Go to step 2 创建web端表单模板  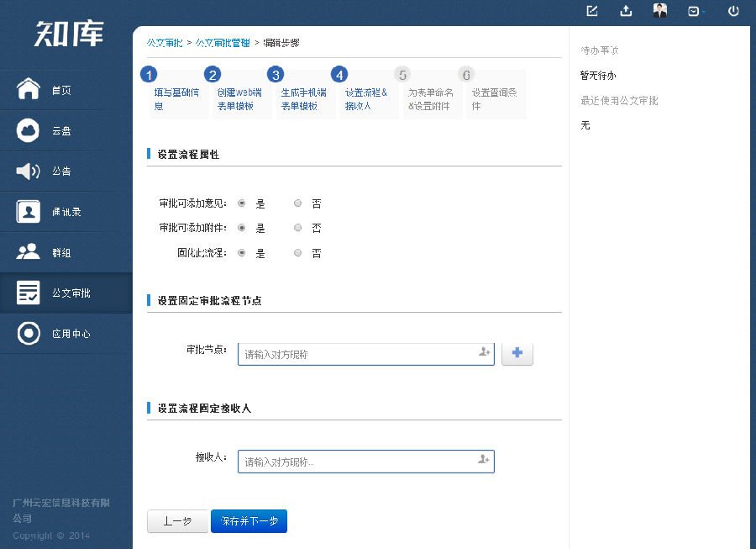[x=241, y=92]
